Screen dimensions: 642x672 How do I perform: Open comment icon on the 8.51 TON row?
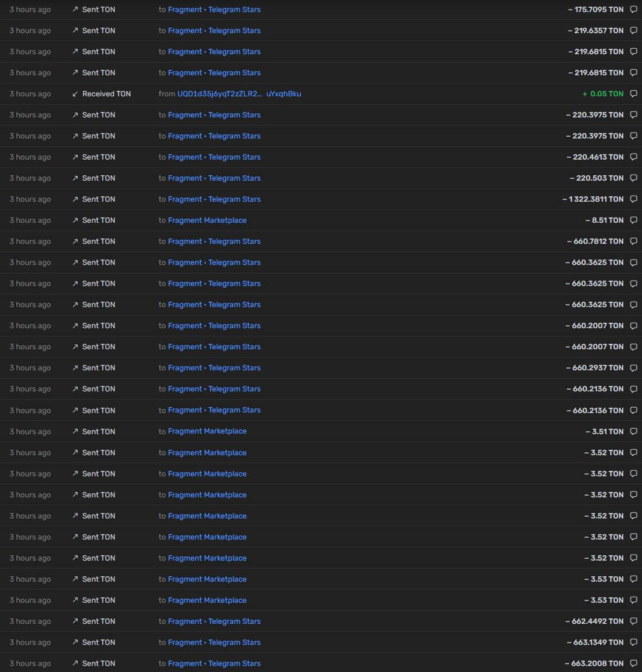tap(634, 220)
